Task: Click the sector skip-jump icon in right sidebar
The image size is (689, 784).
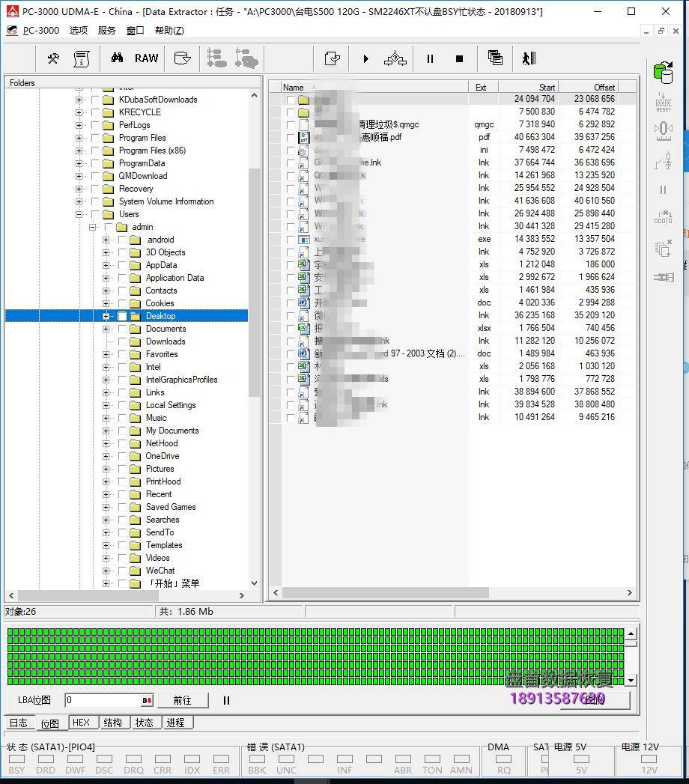Action: pos(664,217)
